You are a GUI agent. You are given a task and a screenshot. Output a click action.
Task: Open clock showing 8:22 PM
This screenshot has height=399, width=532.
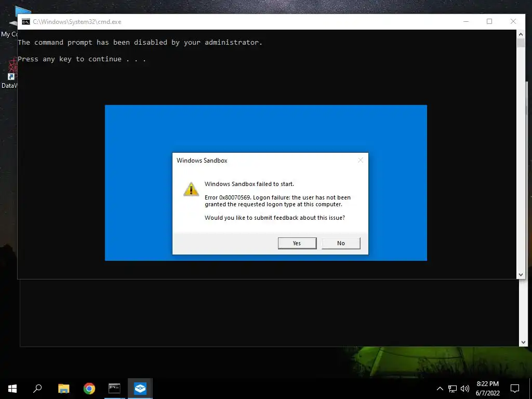tap(487, 389)
